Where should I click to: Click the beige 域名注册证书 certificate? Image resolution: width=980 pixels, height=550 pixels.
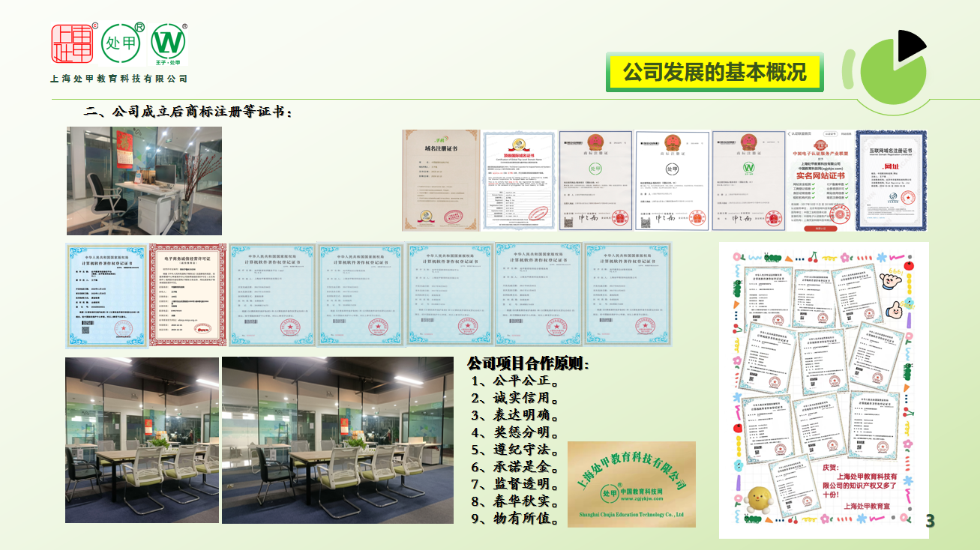(x=440, y=180)
